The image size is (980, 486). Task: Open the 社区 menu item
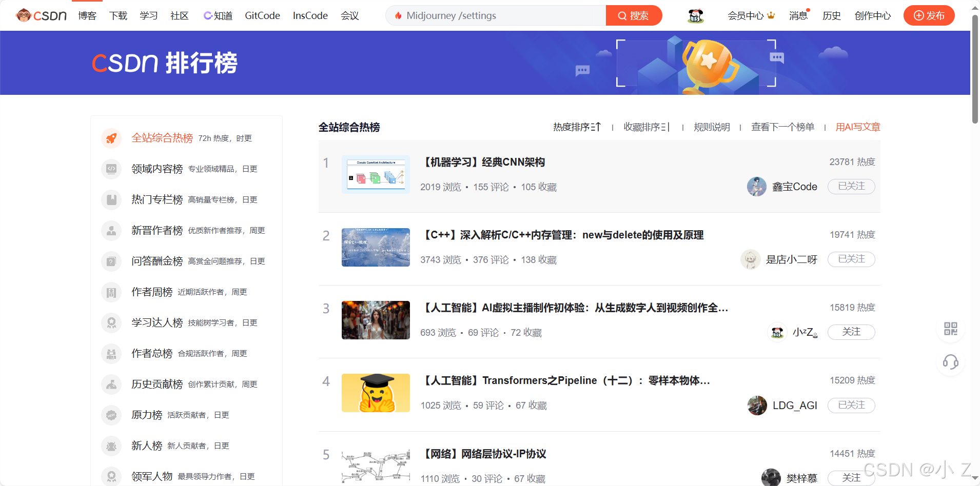[179, 15]
